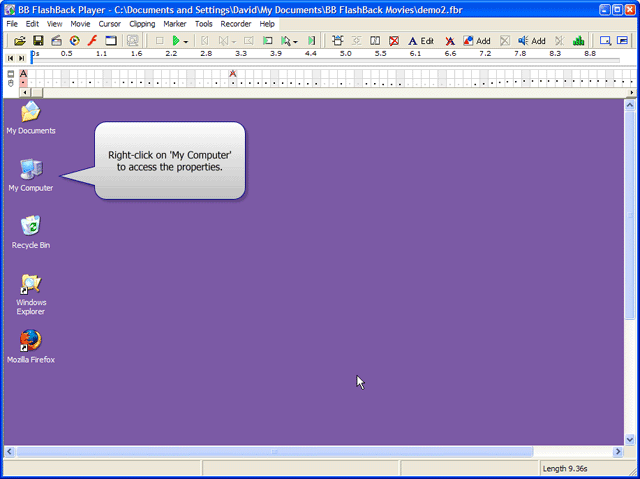Click the green go-to-start-of-selection icon

coord(268,40)
